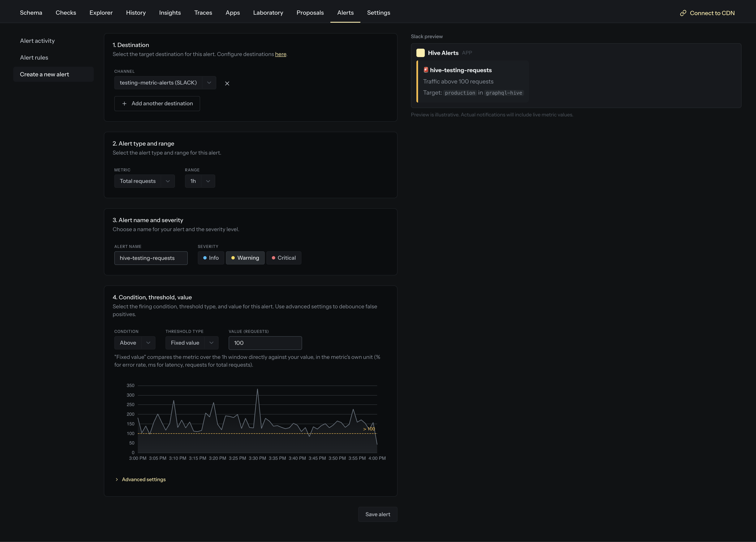Click the Connect to CDN link icon
This screenshot has width=756, height=542.
(x=683, y=13)
